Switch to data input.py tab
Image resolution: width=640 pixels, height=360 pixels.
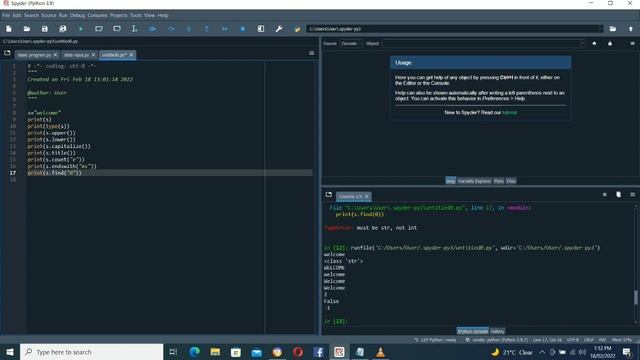pos(76,55)
